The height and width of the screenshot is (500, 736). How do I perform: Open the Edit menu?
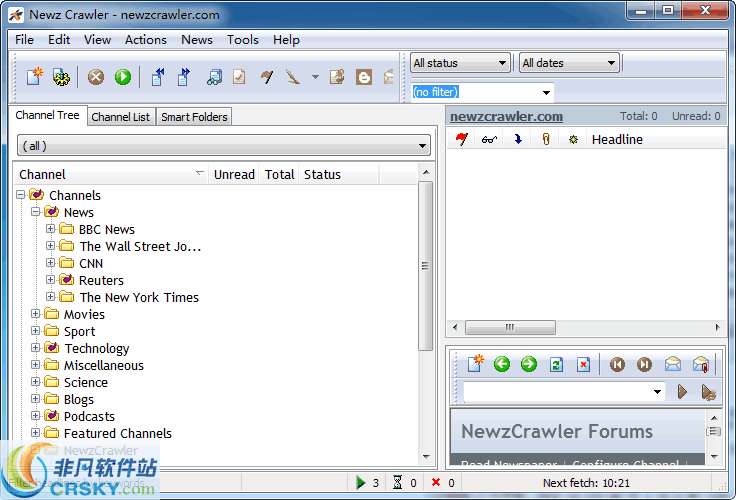(x=59, y=40)
